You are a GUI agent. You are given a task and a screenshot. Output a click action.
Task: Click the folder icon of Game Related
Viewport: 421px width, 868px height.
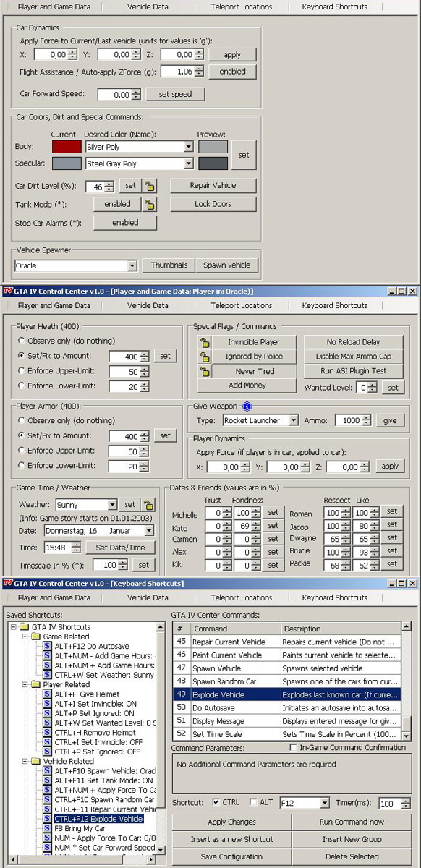(35, 637)
